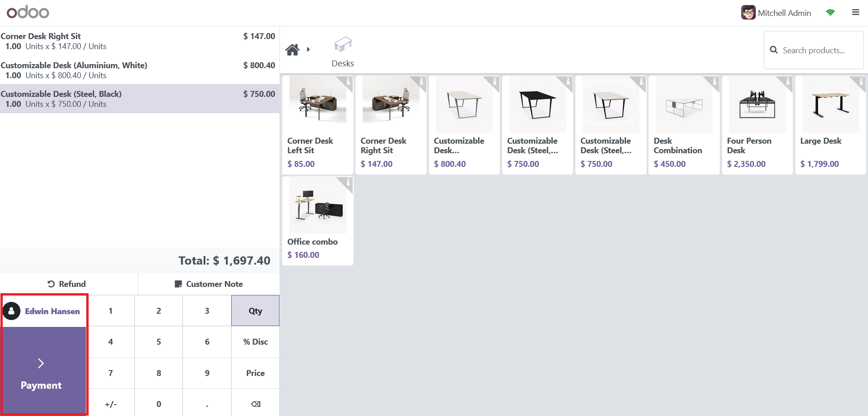Click the breadcrumb arrow next to home
The width and height of the screenshot is (868, 416).
309,50
